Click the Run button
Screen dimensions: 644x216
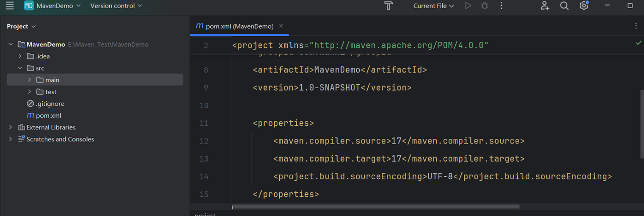click(468, 6)
